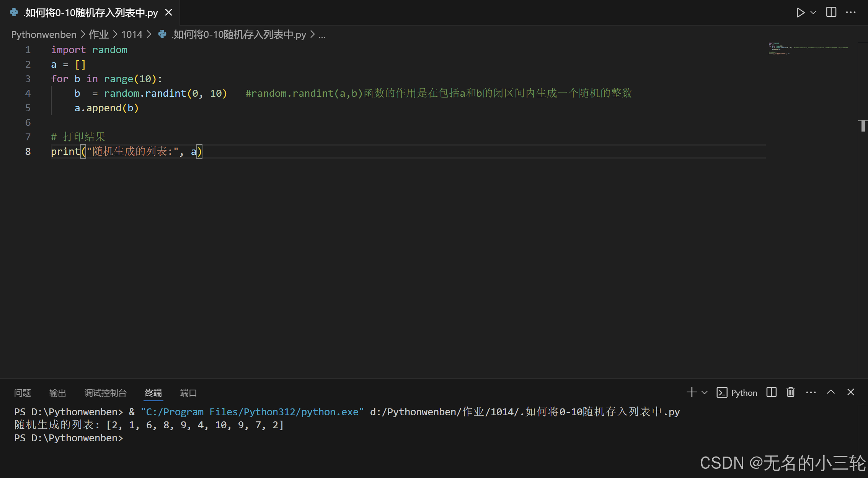This screenshot has width=868, height=478.
Task: Maximize the panel size with chevron
Action: tap(830, 392)
